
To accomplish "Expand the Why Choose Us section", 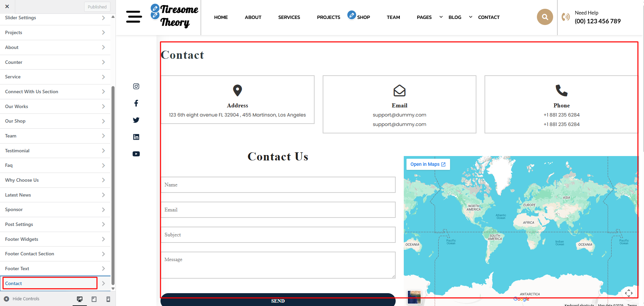I will point(55,180).
